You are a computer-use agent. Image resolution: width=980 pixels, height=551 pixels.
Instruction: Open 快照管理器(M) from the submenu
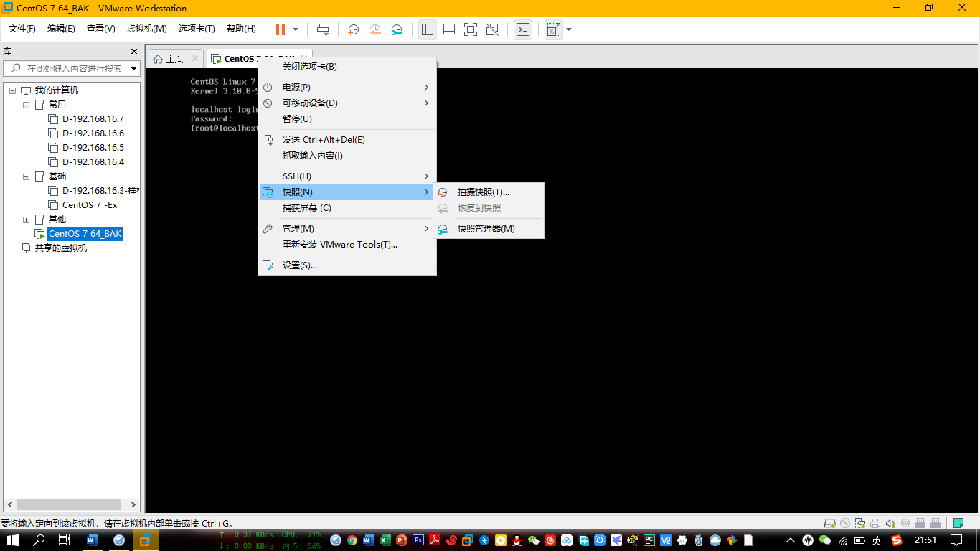tap(489, 229)
